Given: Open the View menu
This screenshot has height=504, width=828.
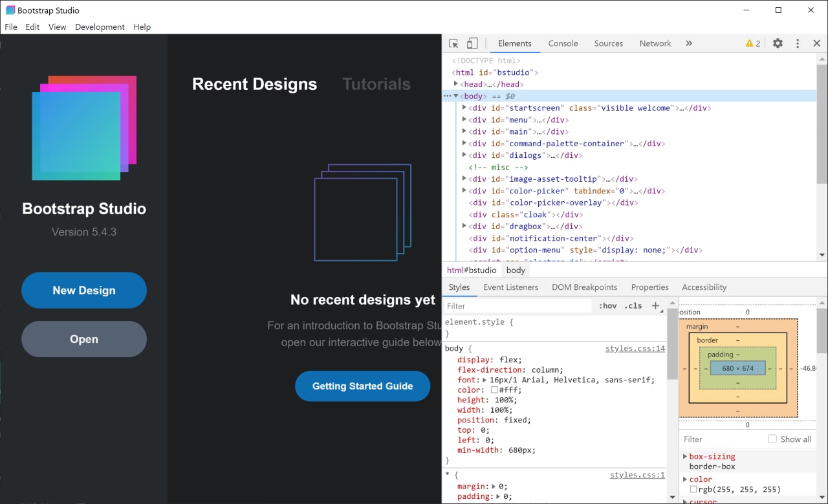Looking at the screenshot, I should tap(58, 27).
